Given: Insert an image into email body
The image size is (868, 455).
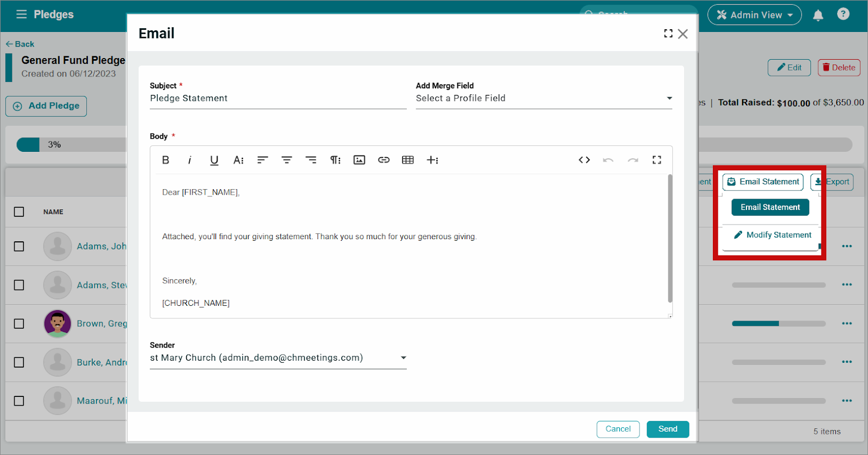Looking at the screenshot, I should point(359,160).
